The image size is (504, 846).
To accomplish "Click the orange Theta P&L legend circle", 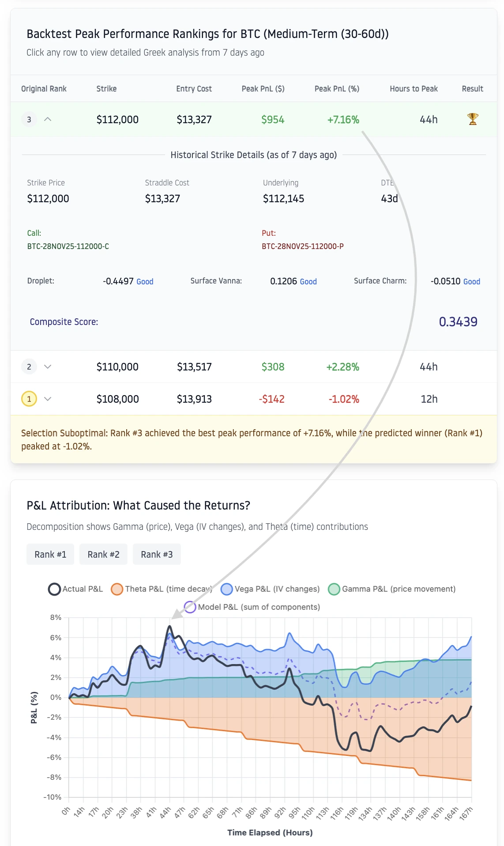I will point(117,589).
